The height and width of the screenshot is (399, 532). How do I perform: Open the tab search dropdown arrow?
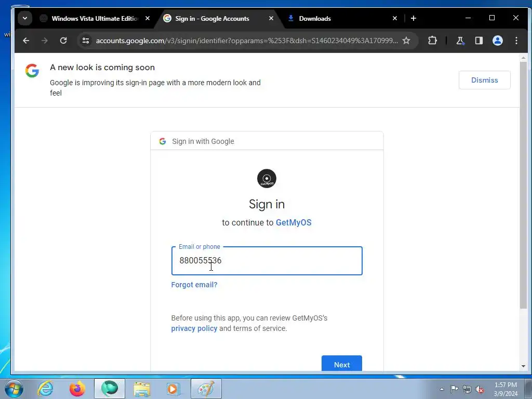[x=25, y=18]
